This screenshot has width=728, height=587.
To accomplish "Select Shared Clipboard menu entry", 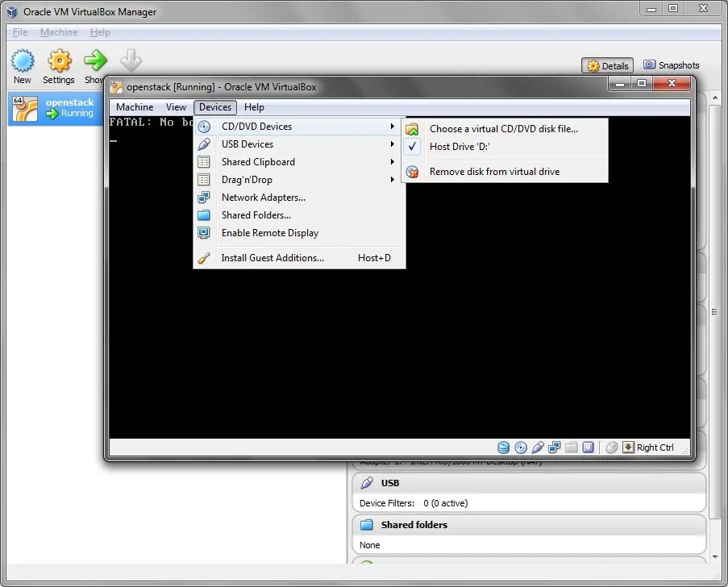I will (x=299, y=161).
